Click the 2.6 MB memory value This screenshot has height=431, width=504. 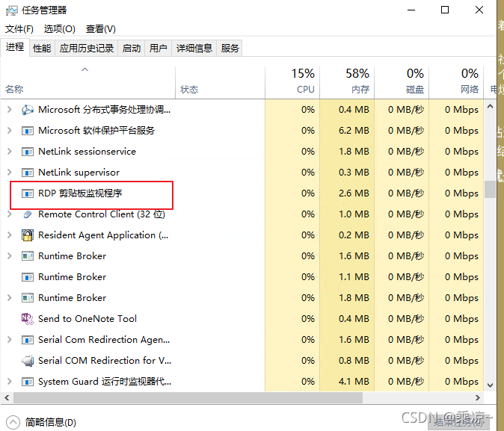[354, 193]
